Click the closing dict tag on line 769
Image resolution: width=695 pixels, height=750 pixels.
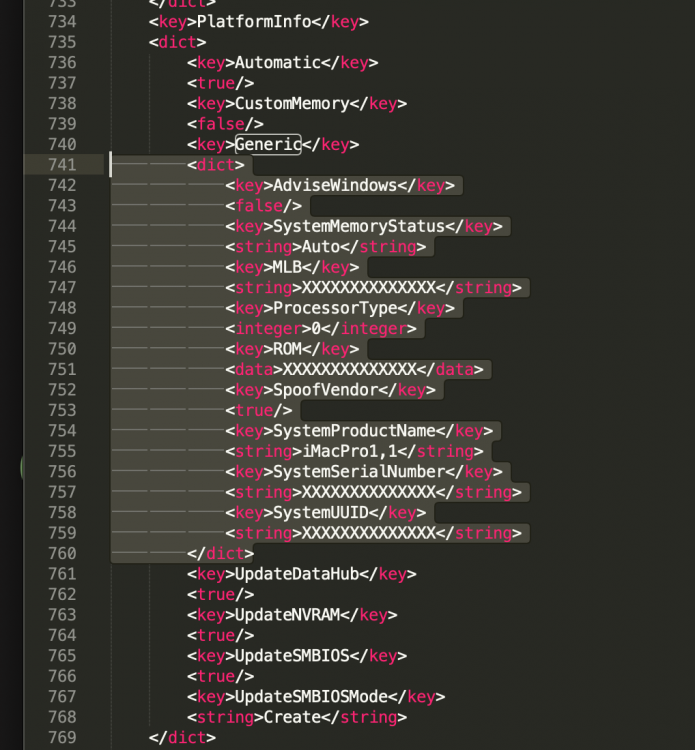click(182, 738)
